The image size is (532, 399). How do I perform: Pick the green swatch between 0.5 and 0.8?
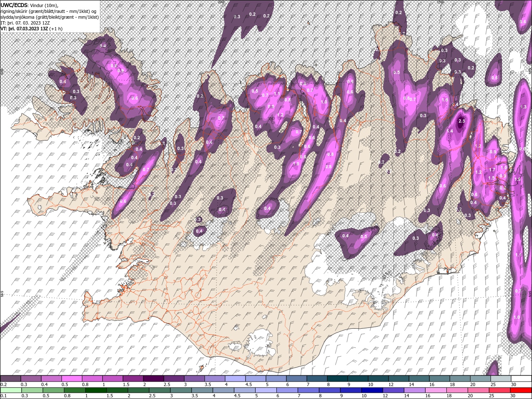(x=53, y=390)
